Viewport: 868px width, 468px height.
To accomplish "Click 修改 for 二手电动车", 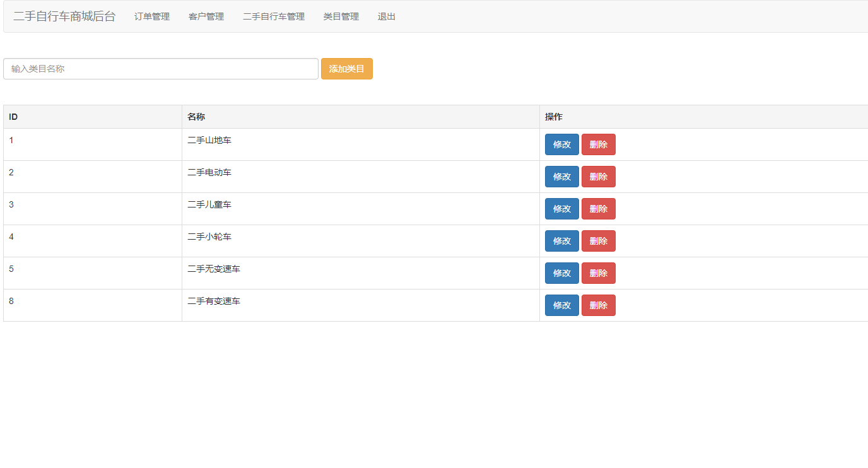I will 561,177.
